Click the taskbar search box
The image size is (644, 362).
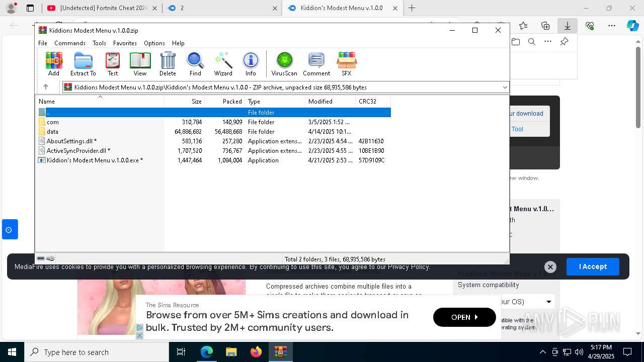pos(97,352)
